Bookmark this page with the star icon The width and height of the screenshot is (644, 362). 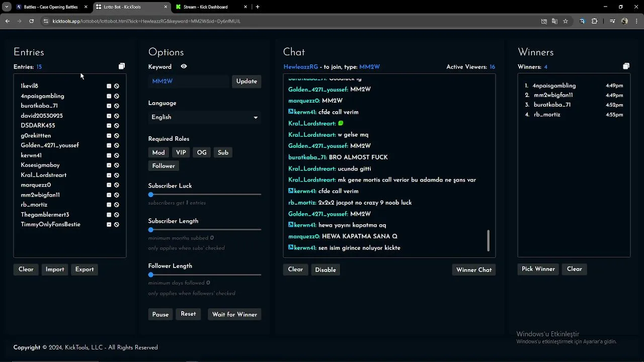[566, 21]
